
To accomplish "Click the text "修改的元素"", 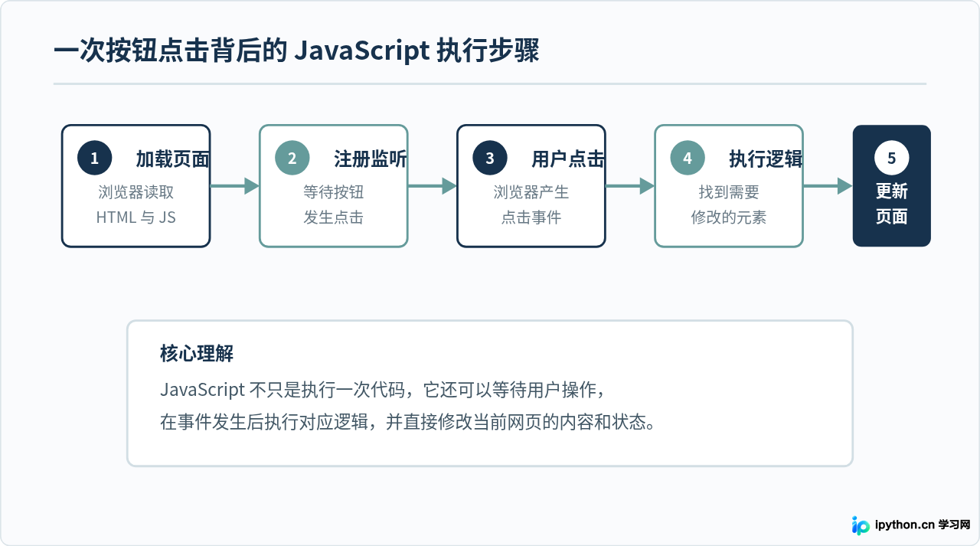I will click(729, 217).
